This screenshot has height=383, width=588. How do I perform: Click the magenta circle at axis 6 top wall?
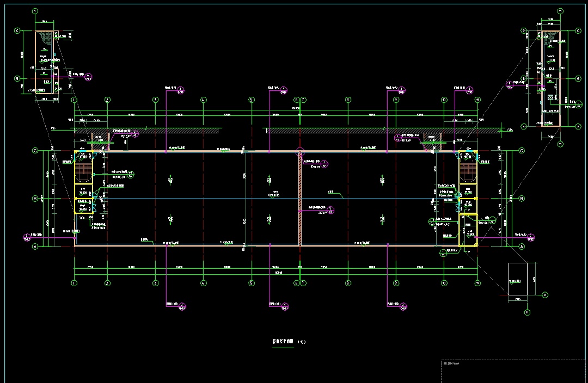(x=299, y=152)
